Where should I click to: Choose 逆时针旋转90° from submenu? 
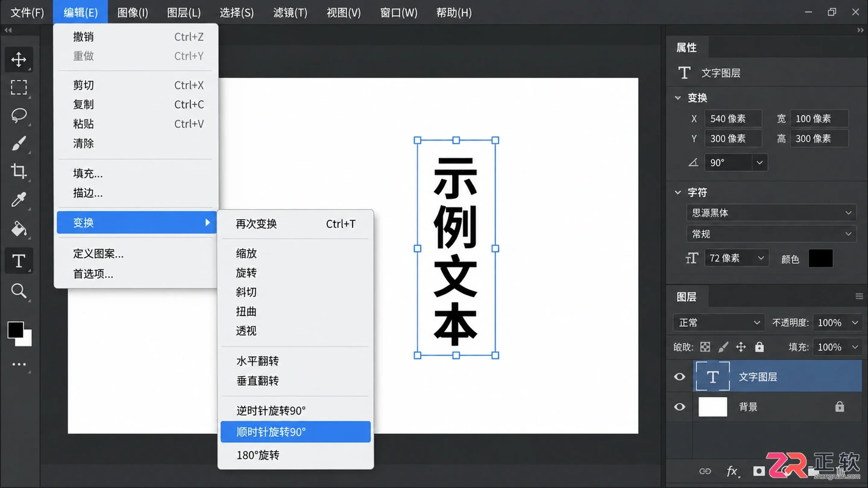[x=295, y=411]
